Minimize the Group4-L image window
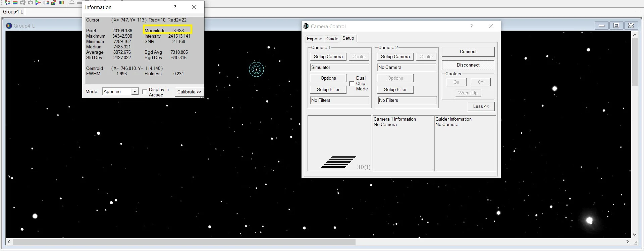This screenshot has height=251, width=644. click(x=601, y=26)
